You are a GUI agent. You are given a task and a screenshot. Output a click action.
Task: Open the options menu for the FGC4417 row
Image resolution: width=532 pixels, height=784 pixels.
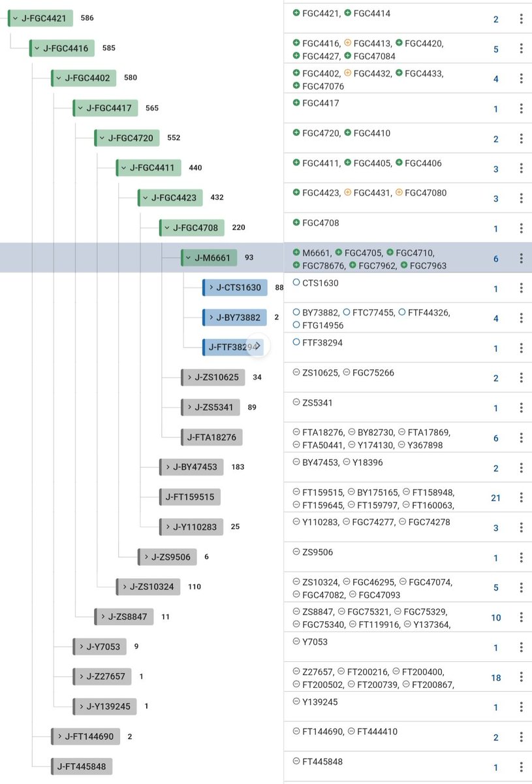pyautogui.click(x=521, y=108)
